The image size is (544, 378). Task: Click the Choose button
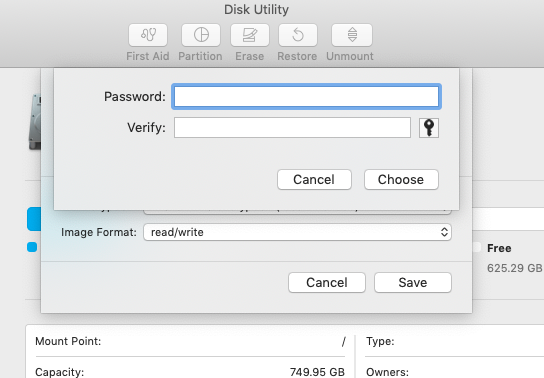[x=401, y=180]
